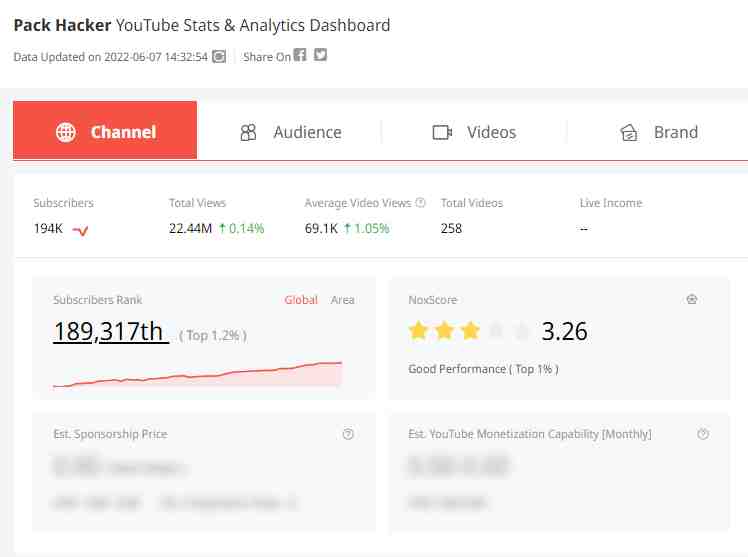Open Average Video Views help icon
748x557 pixels.
pos(420,202)
